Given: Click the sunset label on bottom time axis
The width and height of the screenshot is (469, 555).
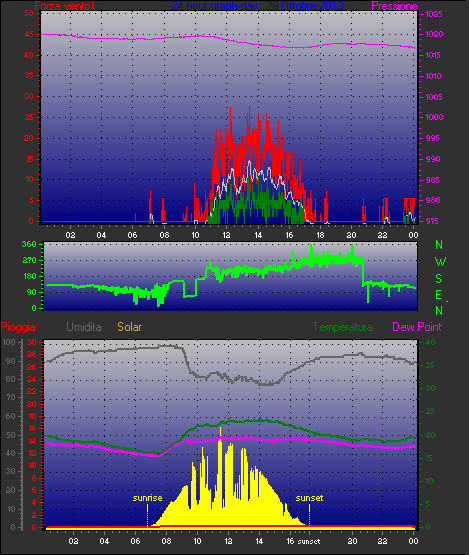Looking at the screenshot, I should pos(309,541).
